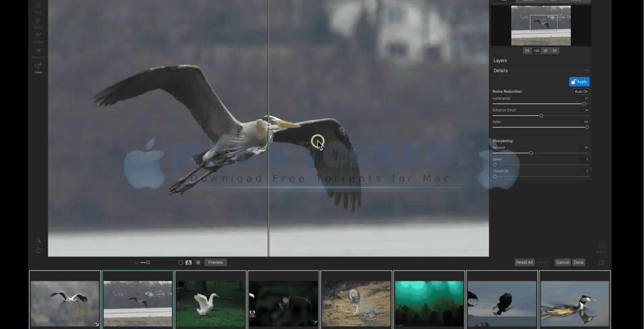Toggle the square mask view checkbox
Image resolution: width=644 pixels, height=329 pixels.
pyautogui.click(x=181, y=263)
